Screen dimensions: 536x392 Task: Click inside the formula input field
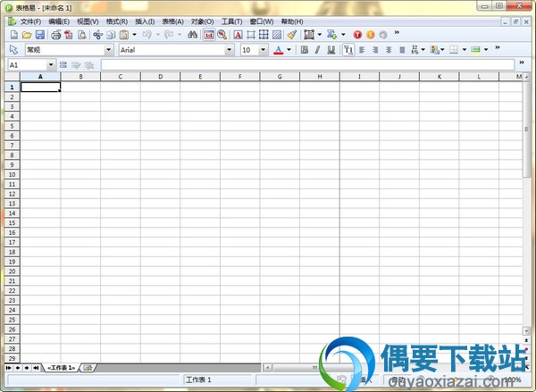tap(307, 64)
